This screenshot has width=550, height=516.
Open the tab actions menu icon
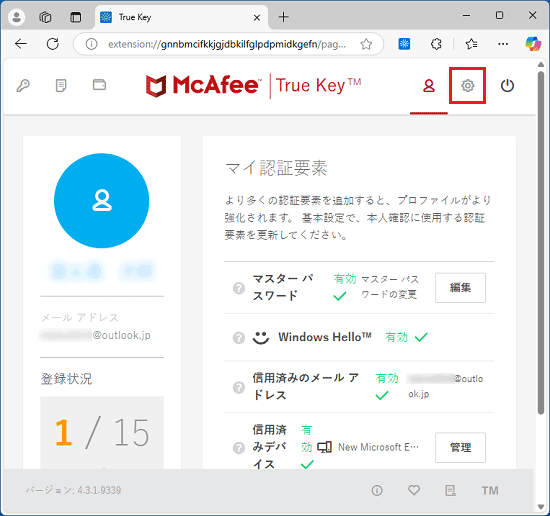(x=75, y=17)
